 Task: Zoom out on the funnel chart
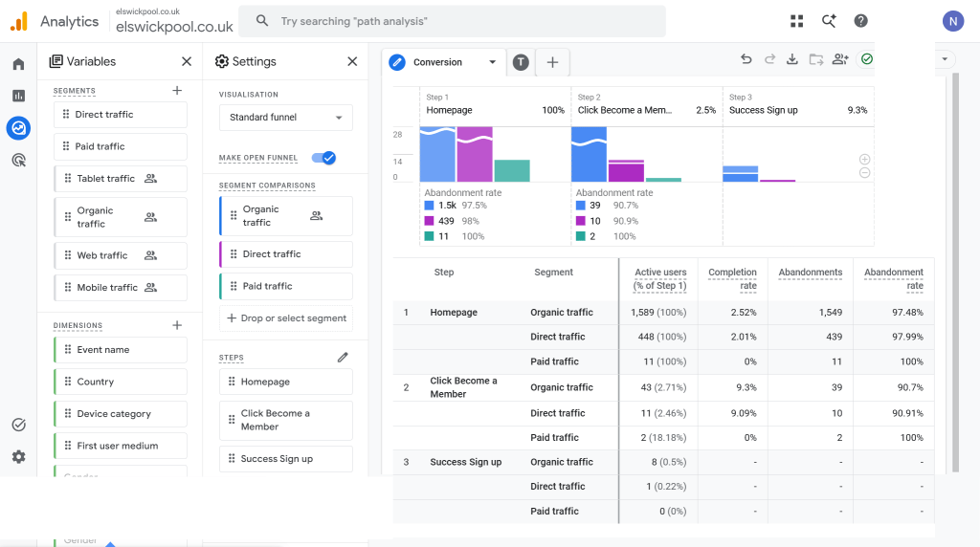coord(864,173)
